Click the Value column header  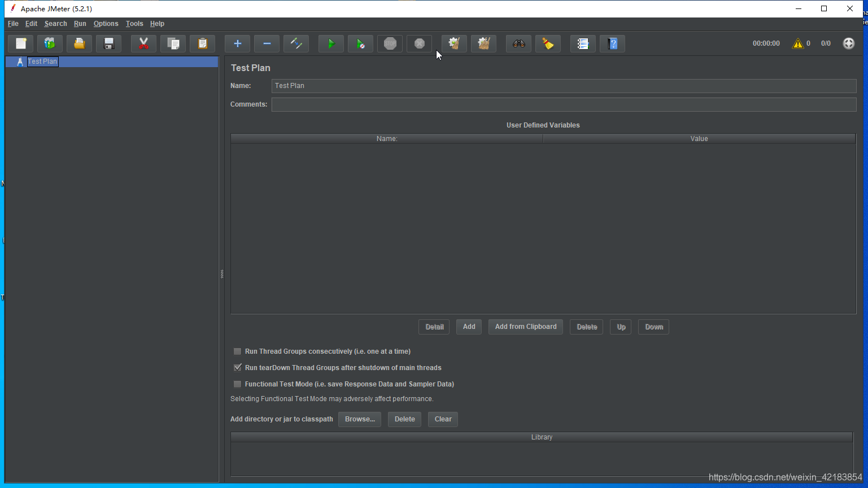[699, 139]
